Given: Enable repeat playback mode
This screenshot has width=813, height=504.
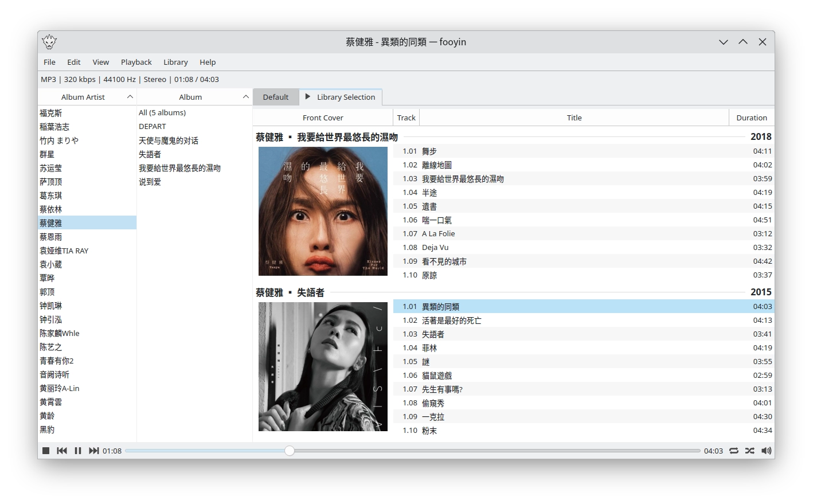Looking at the screenshot, I should pyautogui.click(x=734, y=451).
